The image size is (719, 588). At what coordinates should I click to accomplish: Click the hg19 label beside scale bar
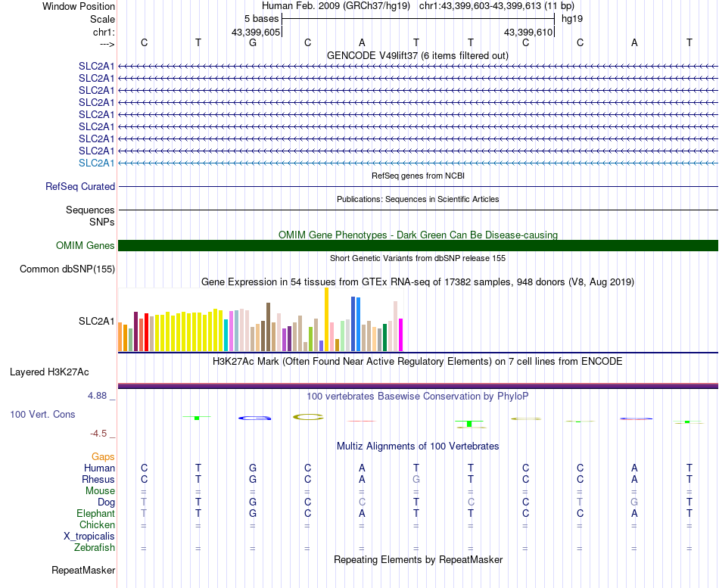click(x=572, y=19)
